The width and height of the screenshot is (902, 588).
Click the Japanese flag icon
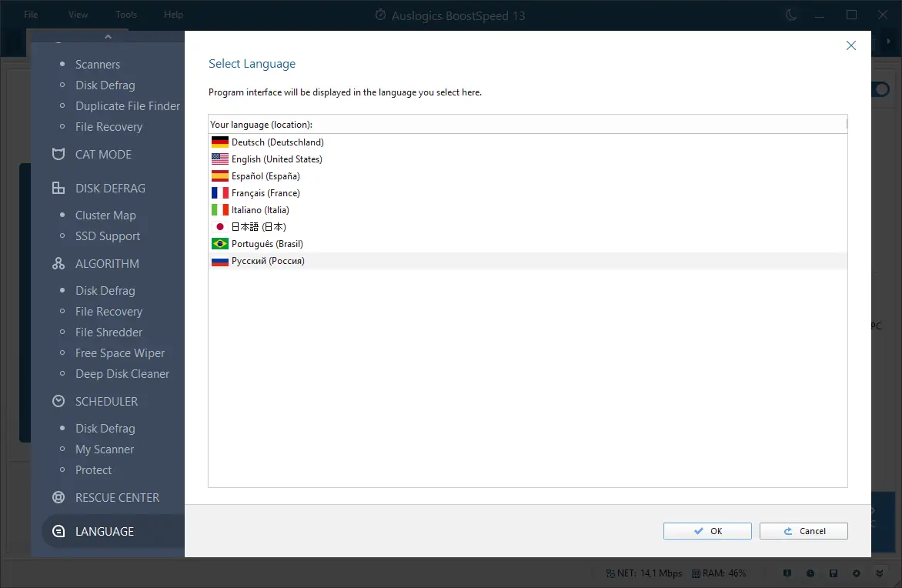pyautogui.click(x=220, y=227)
